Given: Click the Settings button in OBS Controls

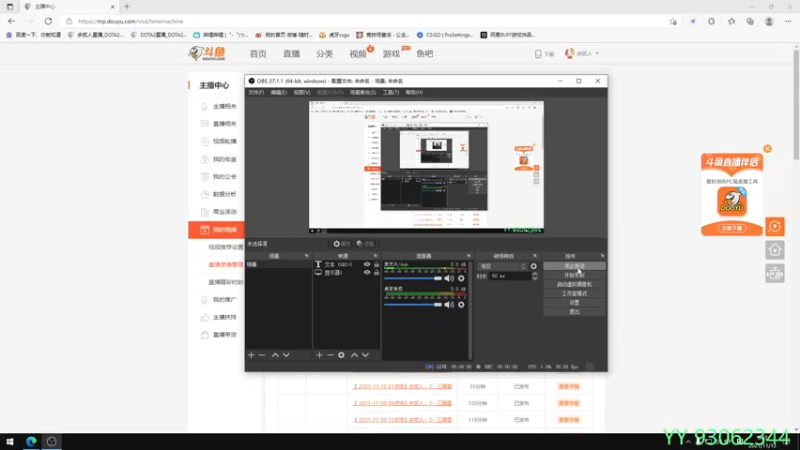Looking at the screenshot, I should coord(574,303).
